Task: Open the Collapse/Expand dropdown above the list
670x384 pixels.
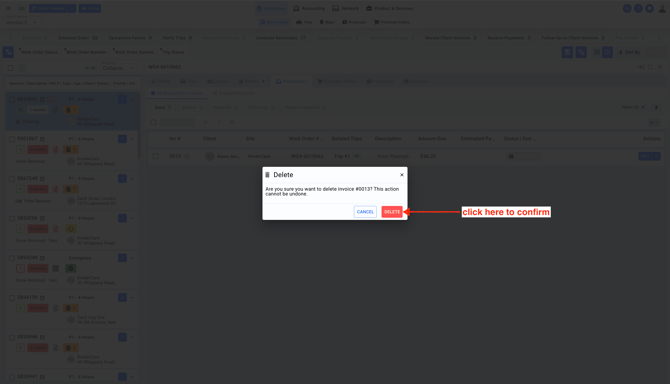Action: point(119,67)
